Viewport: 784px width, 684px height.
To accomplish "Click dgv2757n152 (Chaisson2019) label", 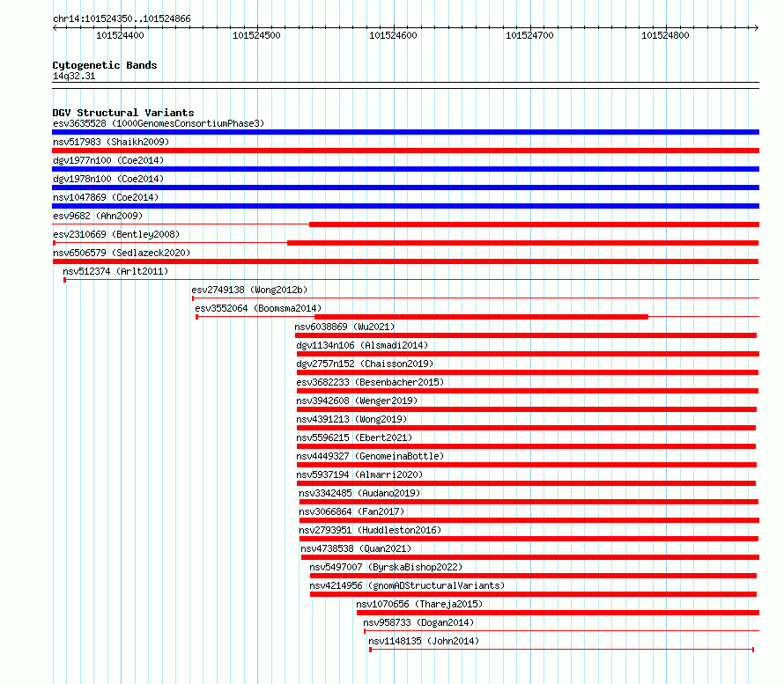I will point(365,364).
